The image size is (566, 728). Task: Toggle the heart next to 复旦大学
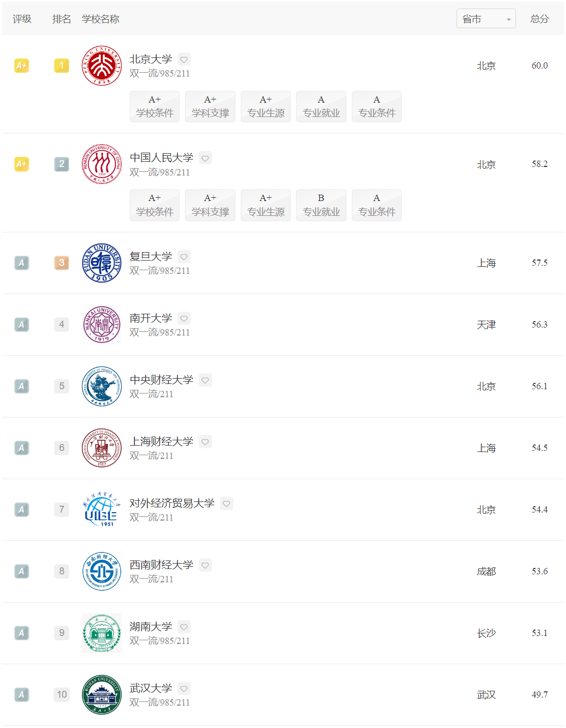[184, 257]
